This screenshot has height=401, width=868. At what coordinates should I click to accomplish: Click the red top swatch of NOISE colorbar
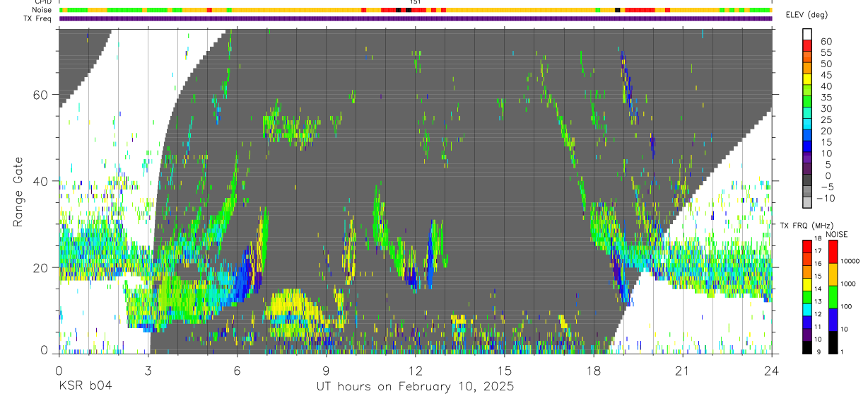pyautogui.click(x=833, y=252)
